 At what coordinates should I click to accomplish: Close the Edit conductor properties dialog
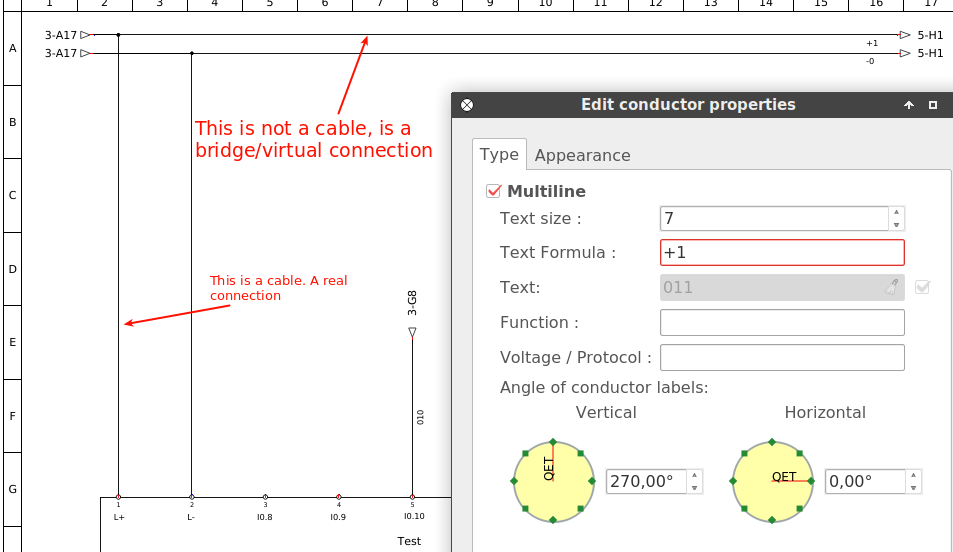[466, 105]
